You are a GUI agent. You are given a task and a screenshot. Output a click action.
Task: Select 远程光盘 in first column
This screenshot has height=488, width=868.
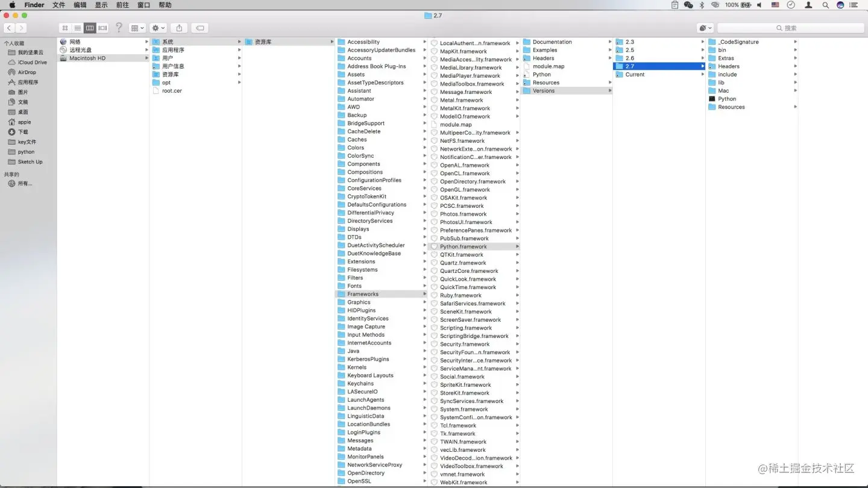click(x=103, y=50)
